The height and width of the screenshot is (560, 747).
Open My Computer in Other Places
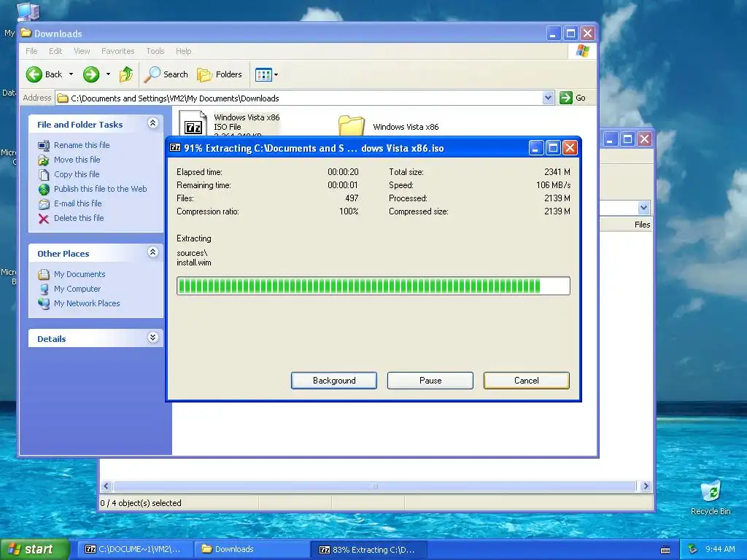77,289
